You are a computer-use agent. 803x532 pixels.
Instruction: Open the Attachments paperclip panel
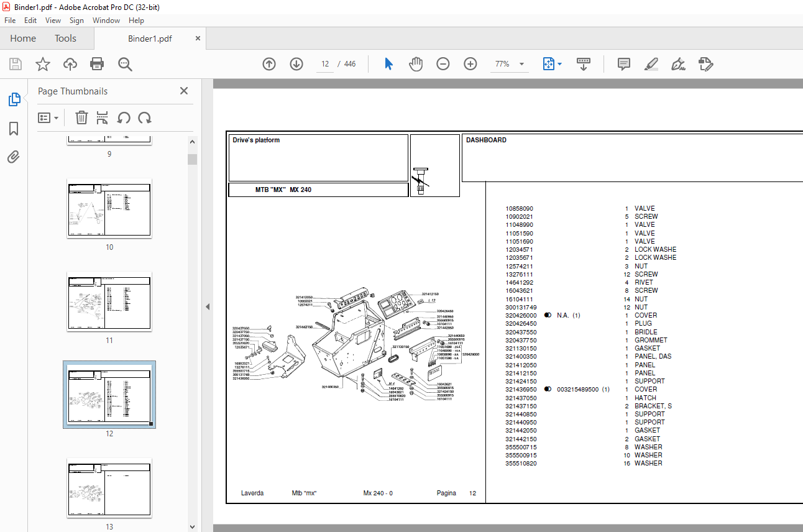coord(14,157)
